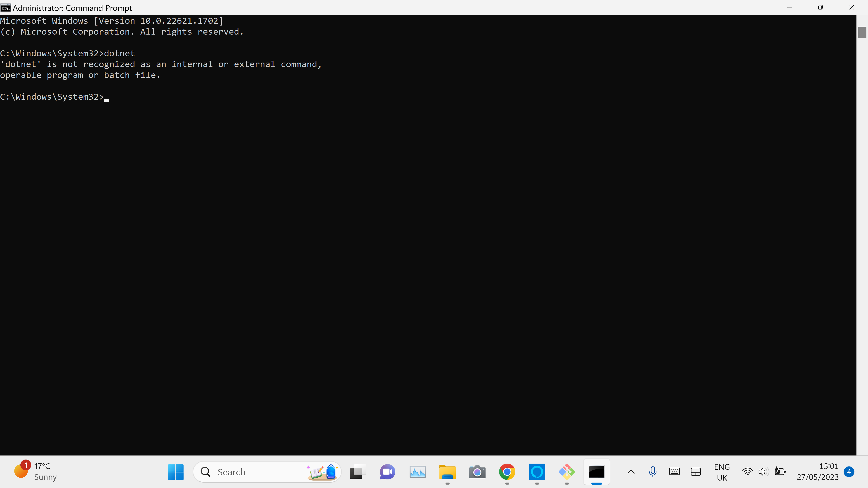Launch Google Chrome from the taskbar
868x488 pixels.
point(507,472)
